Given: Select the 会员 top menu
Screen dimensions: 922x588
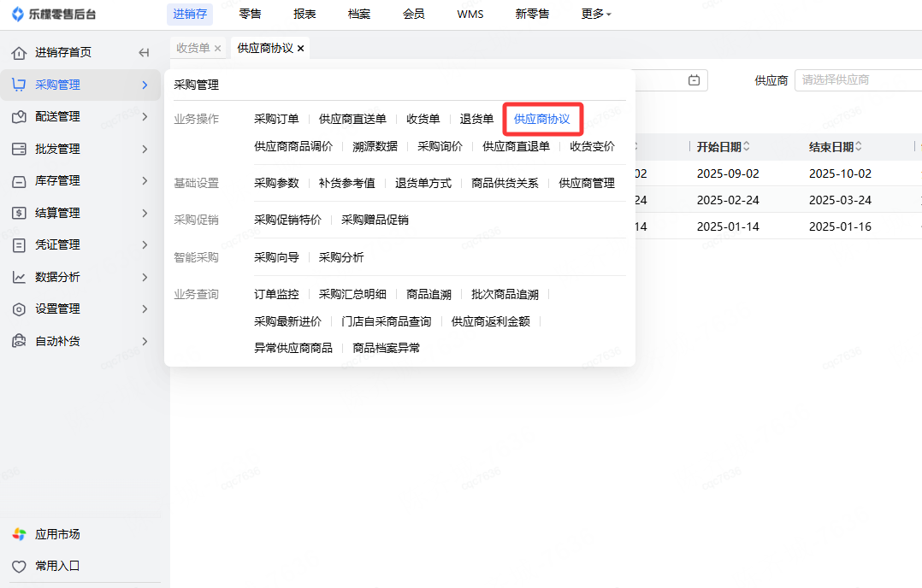Looking at the screenshot, I should (x=414, y=14).
